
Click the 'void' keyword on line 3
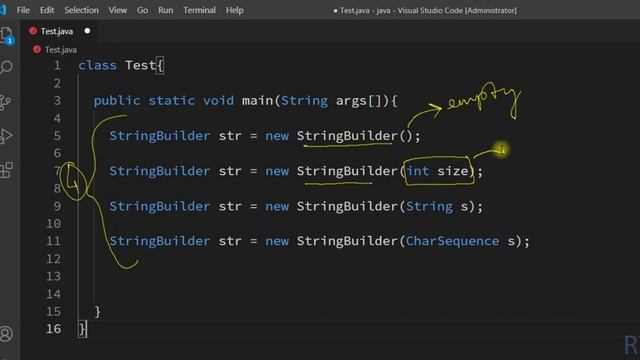coord(218,101)
